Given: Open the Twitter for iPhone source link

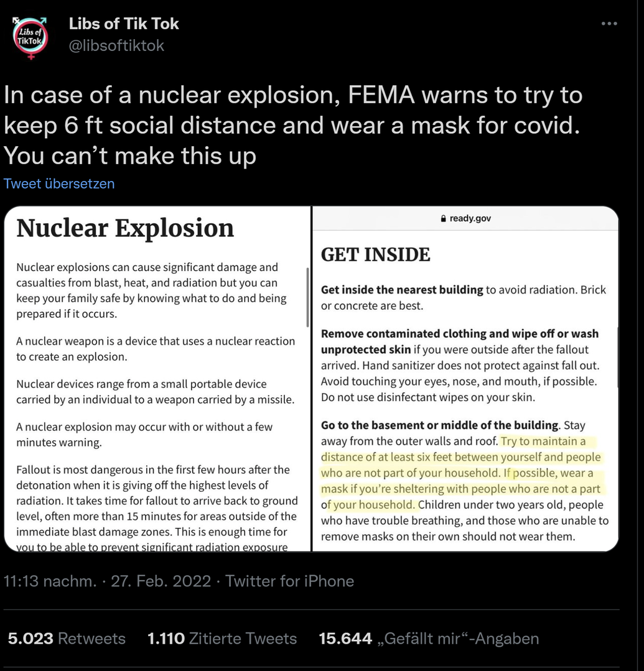Looking at the screenshot, I should 289,581.
